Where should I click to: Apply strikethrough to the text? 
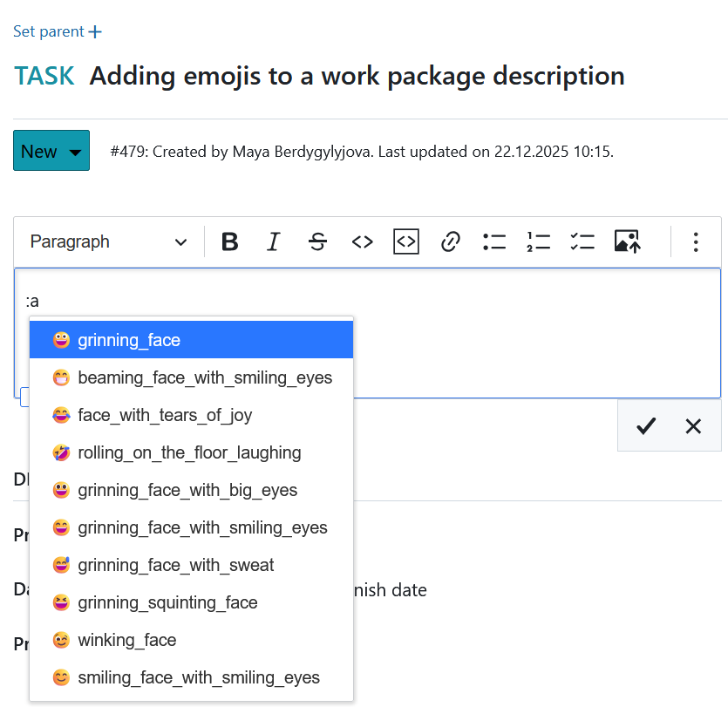[x=317, y=241]
